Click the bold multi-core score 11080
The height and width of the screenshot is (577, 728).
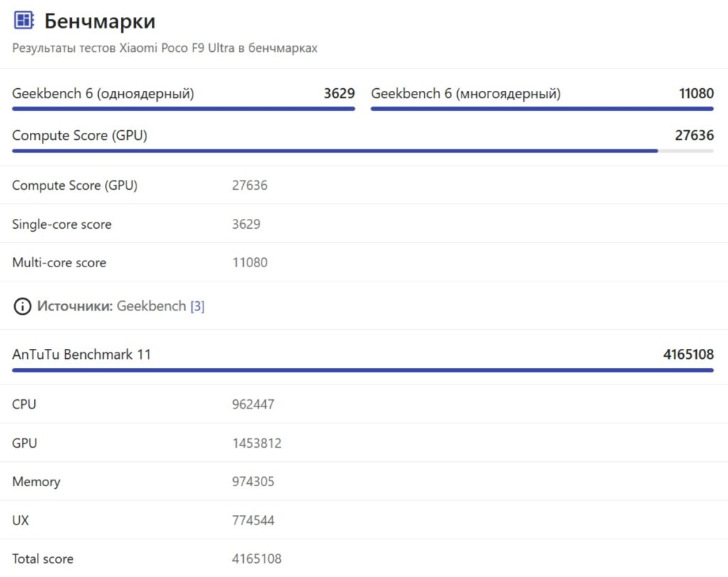tap(696, 93)
